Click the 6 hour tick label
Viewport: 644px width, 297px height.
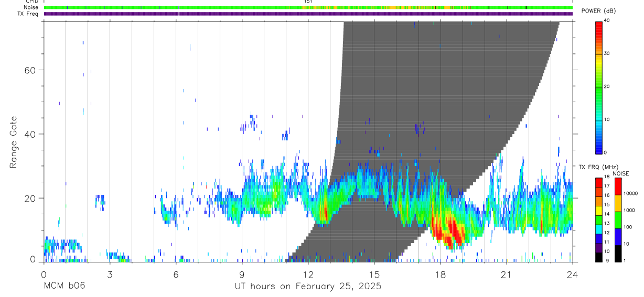click(x=176, y=274)
